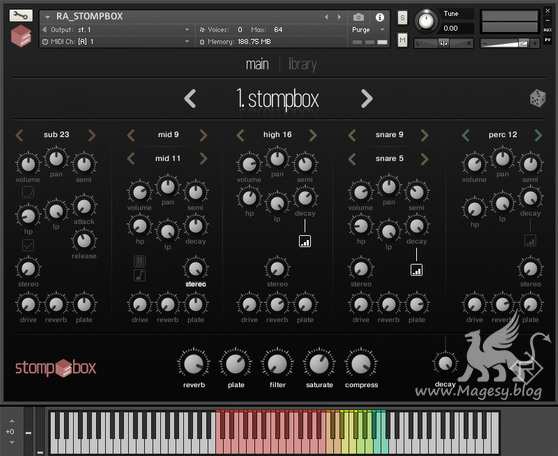Solo the instrument with the S button
Viewport: 558px width, 456px height.
point(402,17)
